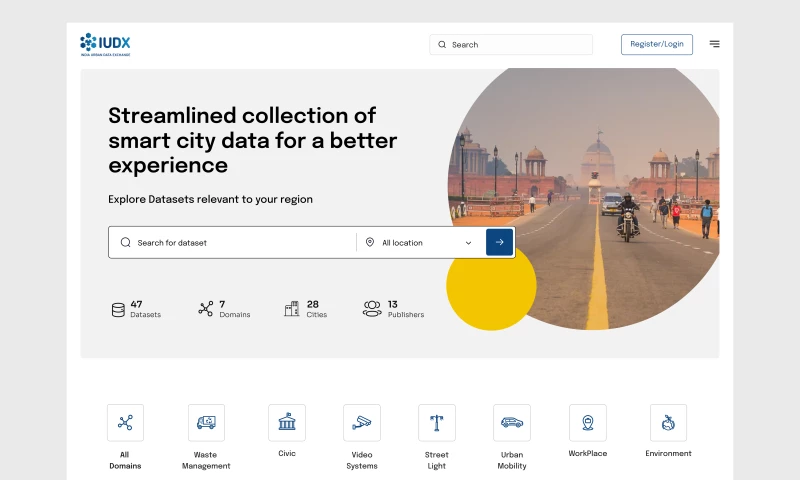Click the Search for dataset input

coord(240,243)
